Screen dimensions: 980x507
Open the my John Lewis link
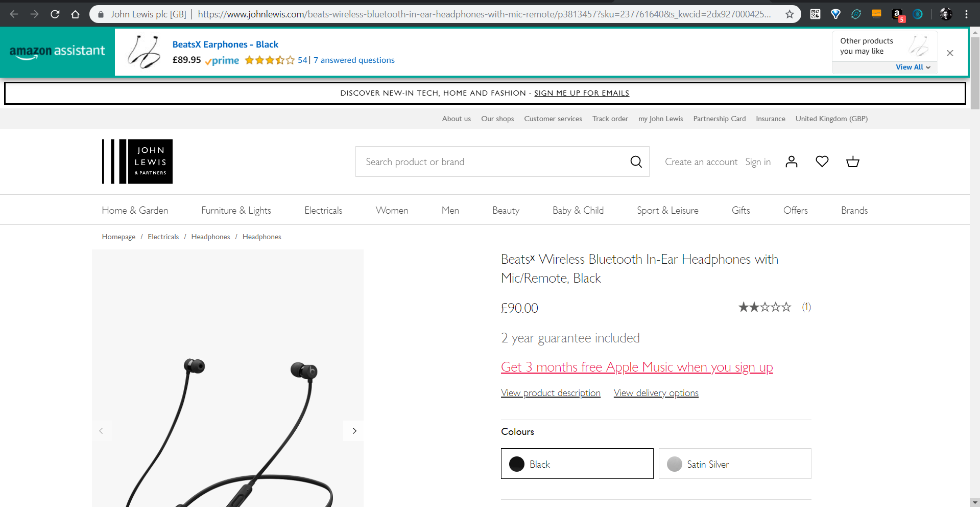click(661, 119)
